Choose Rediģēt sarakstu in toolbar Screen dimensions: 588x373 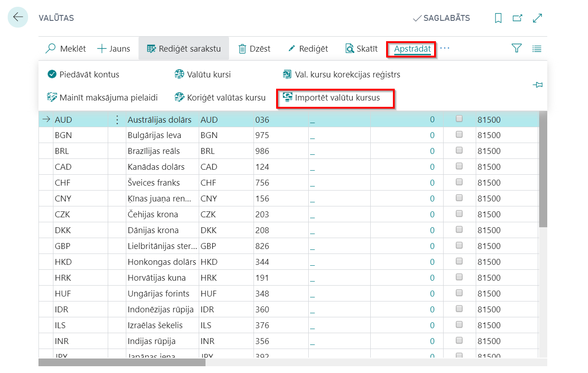pos(184,48)
